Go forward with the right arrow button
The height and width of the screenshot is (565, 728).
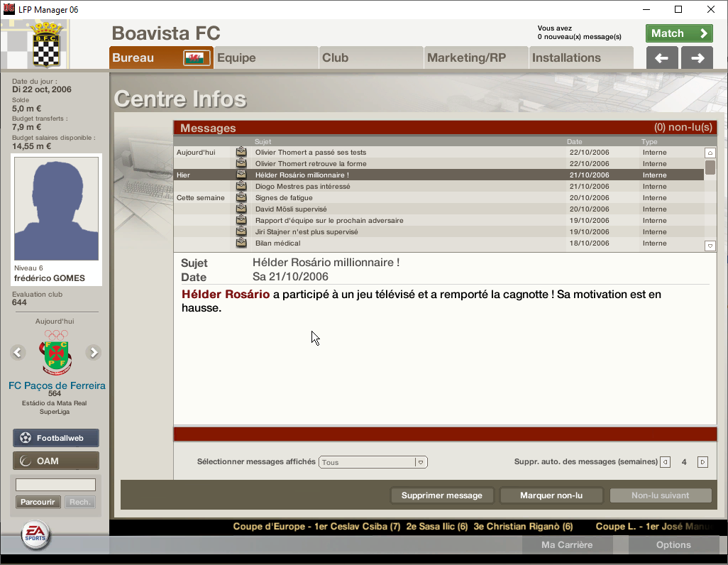tap(697, 58)
